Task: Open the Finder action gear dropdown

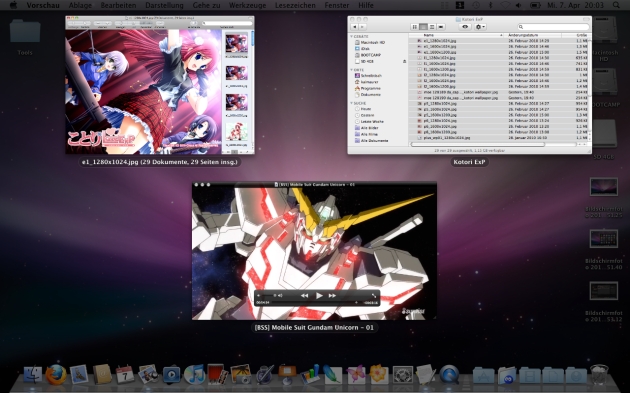Action: 480,27
